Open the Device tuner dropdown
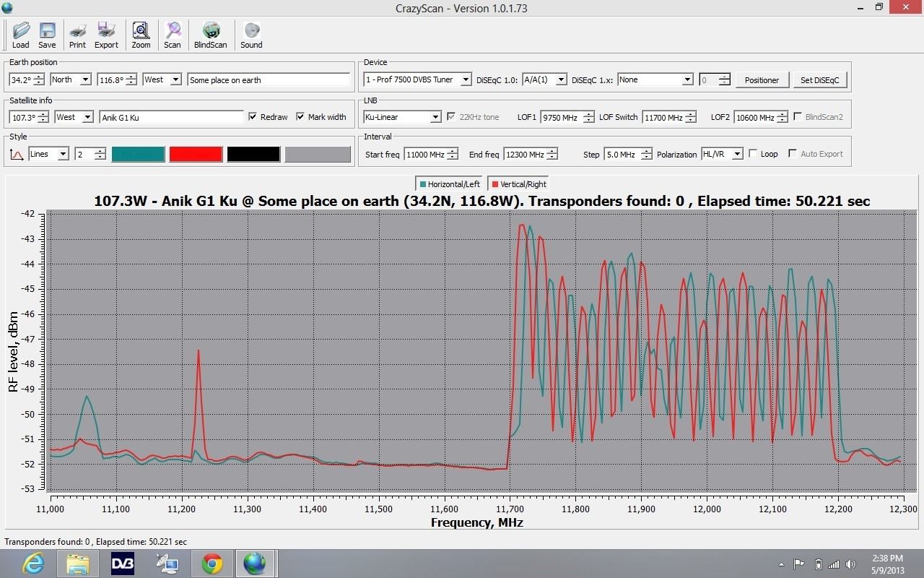924x578 pixels. (x=466, y=80)
